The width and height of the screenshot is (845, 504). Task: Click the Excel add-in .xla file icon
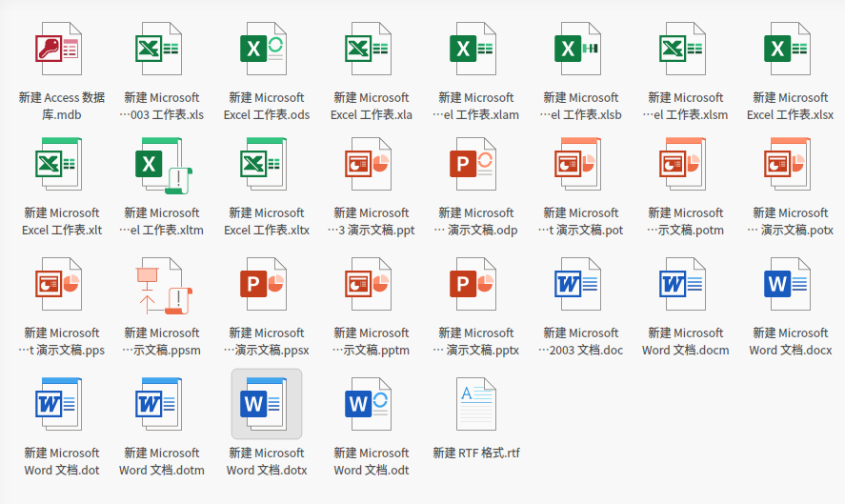368,49
